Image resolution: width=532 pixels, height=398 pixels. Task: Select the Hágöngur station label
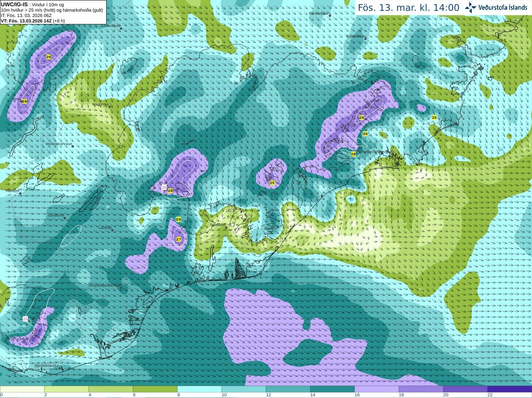(100, 104)
